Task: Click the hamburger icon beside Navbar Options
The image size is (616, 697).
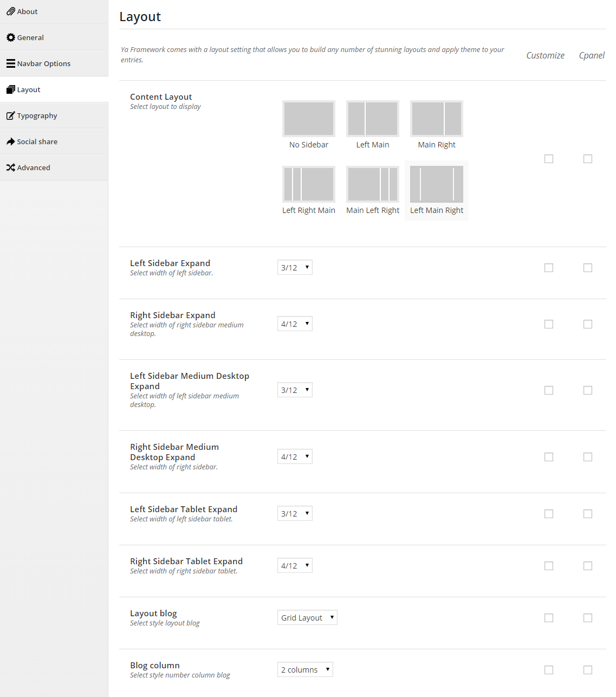Action: pyautogui.click(x=10, y=63)
